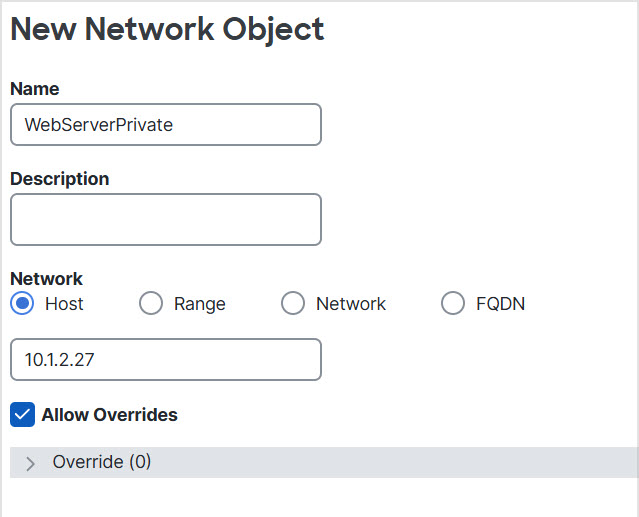Viewport: 639px width, 517px height.
Task: Click the bold Description field label
Action: pos(59,179)
